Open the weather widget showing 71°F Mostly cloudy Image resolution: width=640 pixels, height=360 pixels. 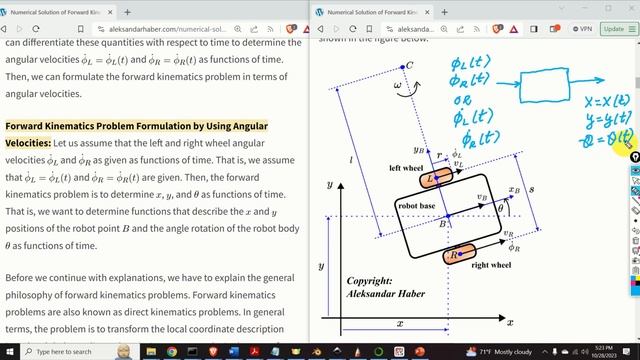(500, 351)
